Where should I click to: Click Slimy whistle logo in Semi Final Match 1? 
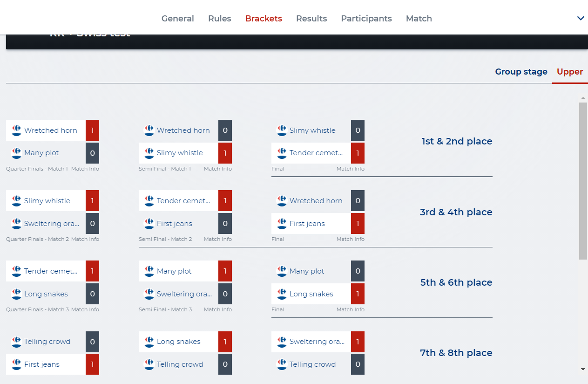(149, 153)
